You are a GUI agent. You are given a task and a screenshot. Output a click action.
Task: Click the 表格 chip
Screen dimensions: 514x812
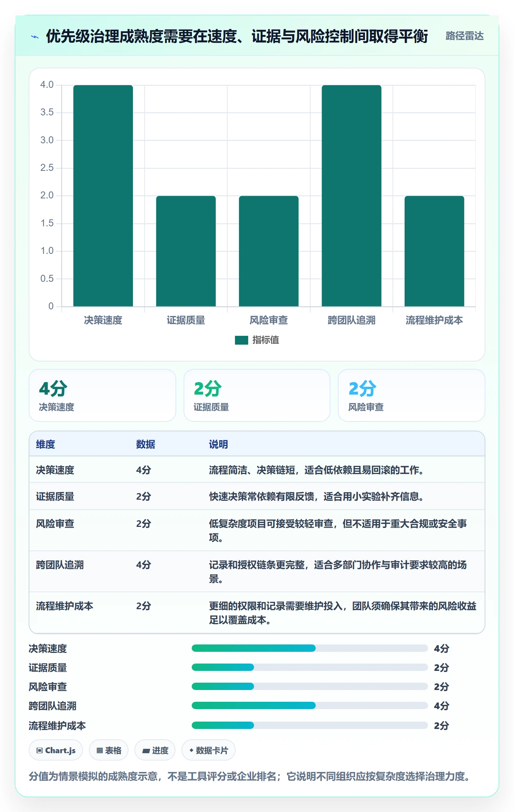(109, 750)
